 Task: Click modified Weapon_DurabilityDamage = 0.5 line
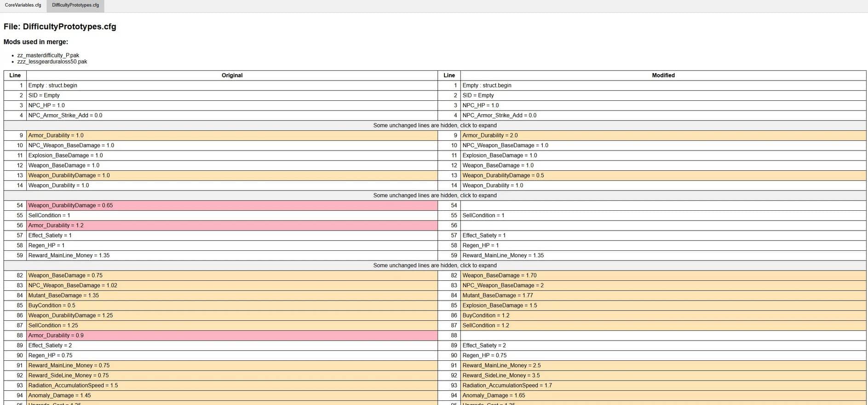pyautogui.click(x=503, y=175)
